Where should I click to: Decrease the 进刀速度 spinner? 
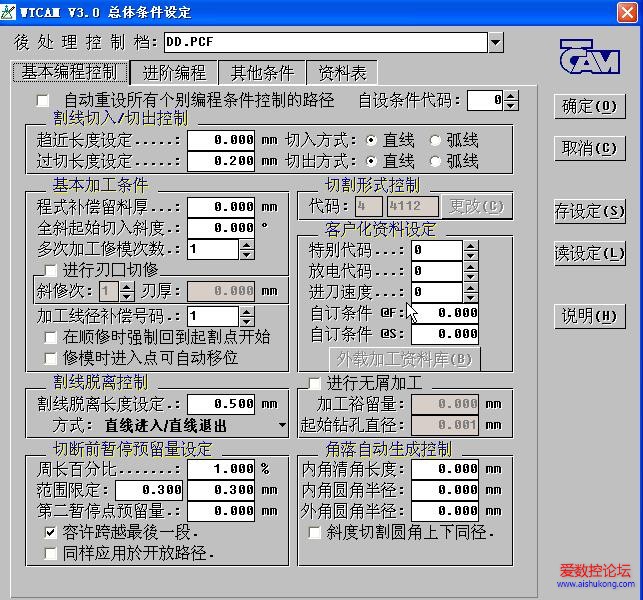[x=471, y=297]
